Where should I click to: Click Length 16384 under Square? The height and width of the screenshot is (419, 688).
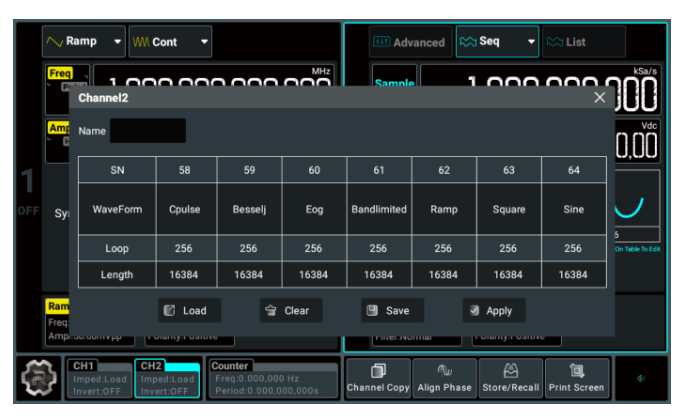pos(508,275)
